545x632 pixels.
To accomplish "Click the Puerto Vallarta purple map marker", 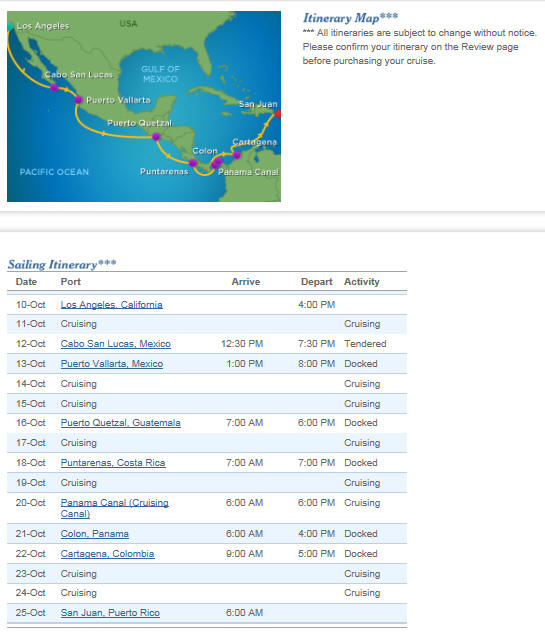I will point(79,100).
